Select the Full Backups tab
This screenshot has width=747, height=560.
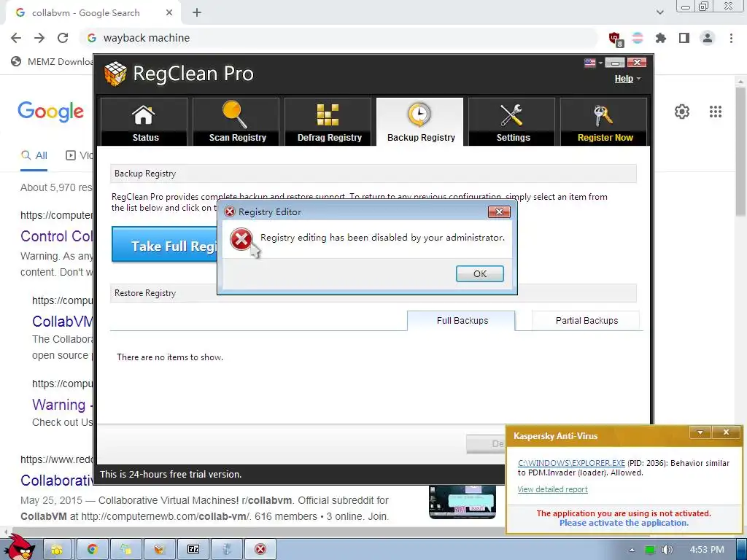(x=461, y=321)
